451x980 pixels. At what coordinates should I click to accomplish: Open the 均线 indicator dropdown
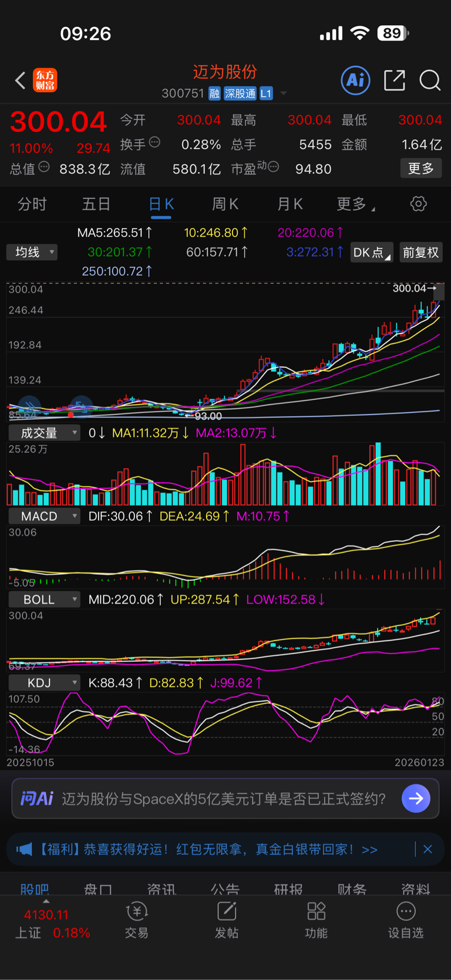tap(32, 252)
